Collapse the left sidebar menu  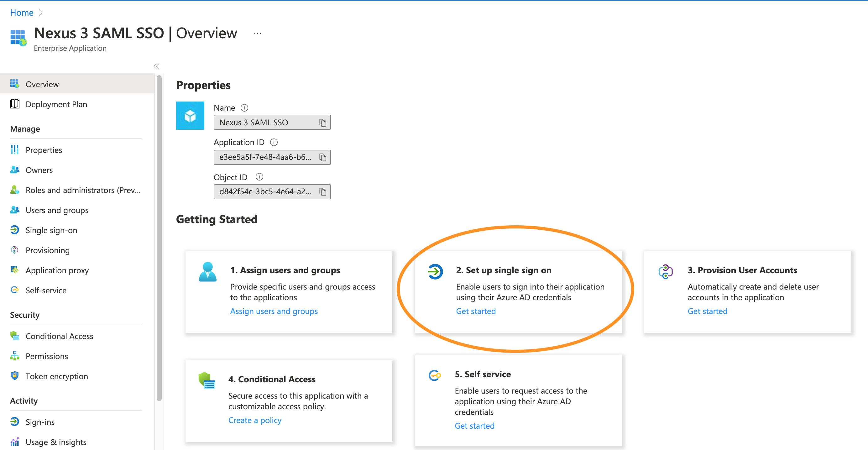tap(156, 66)
